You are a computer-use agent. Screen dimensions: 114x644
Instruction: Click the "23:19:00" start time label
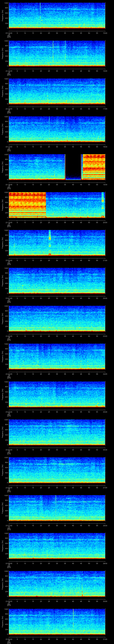(9, 223)
